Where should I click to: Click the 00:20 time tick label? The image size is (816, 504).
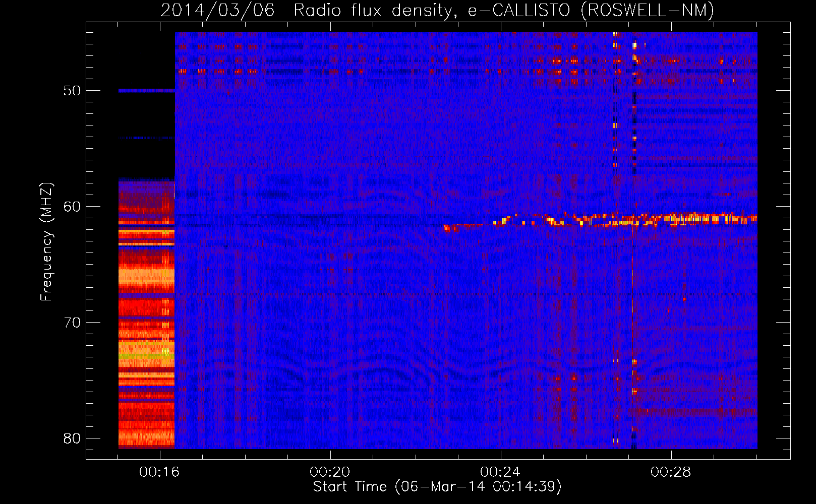pos(330,472)
